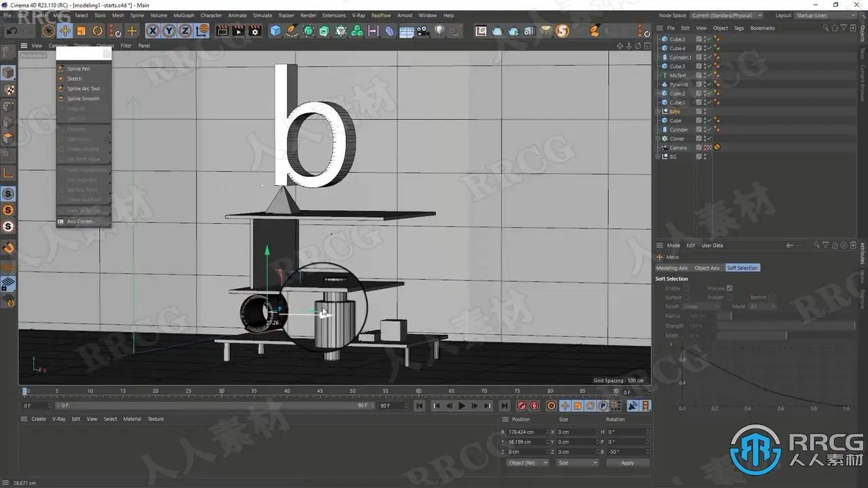Open the File menu
The height and width of the screenshot is (488, 868).
(x=7, y=15)
